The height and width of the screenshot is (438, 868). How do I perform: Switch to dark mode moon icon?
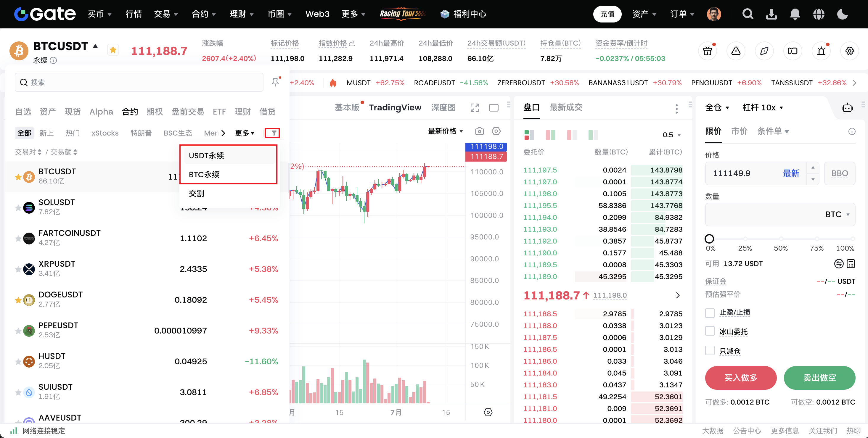pos(842,14)
